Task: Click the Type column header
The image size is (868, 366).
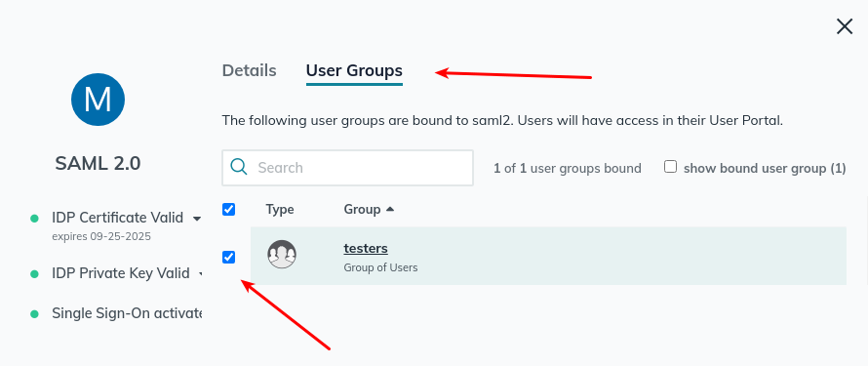Action: point(280,209)
